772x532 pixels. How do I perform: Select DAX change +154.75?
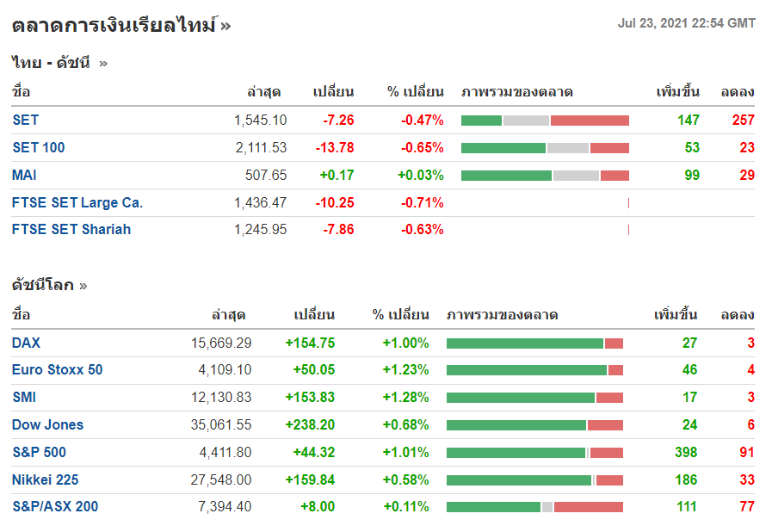310,343
